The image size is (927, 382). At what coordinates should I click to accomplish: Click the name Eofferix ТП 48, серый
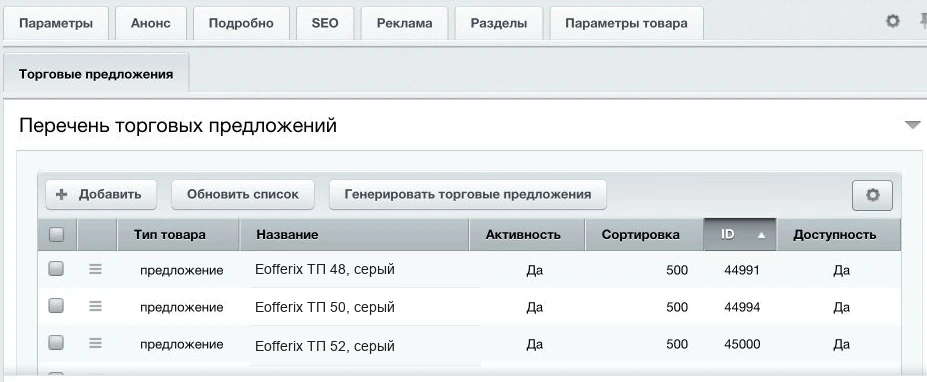325,270
